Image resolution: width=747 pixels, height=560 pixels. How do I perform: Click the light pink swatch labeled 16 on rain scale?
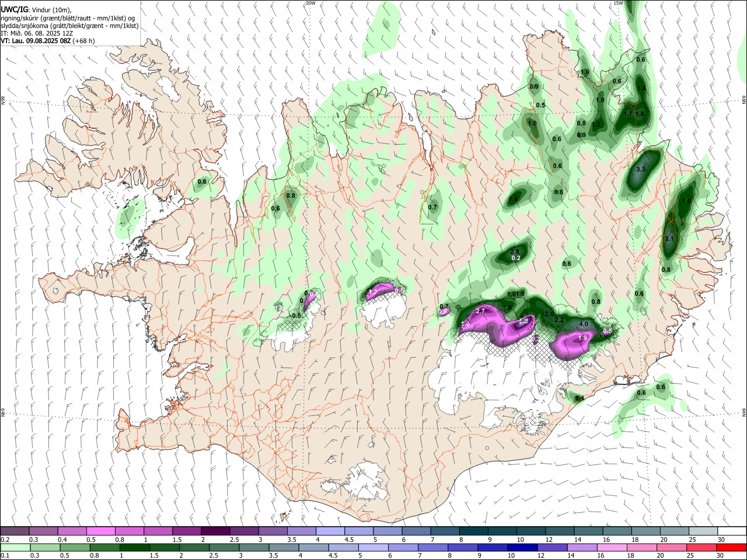coord(612,548)
